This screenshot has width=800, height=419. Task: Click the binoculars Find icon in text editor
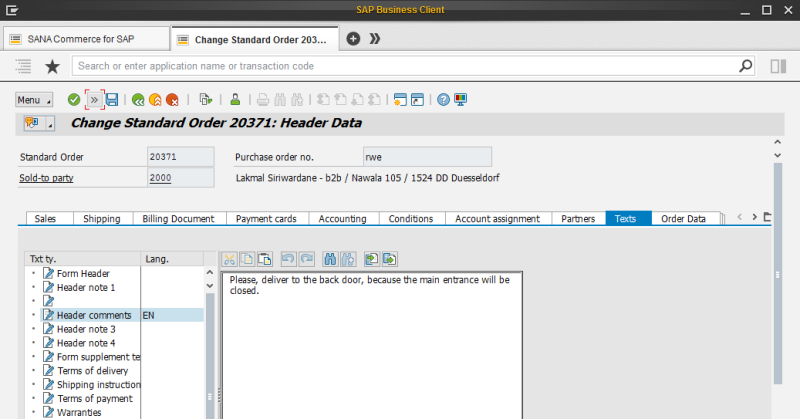[328, 258]
